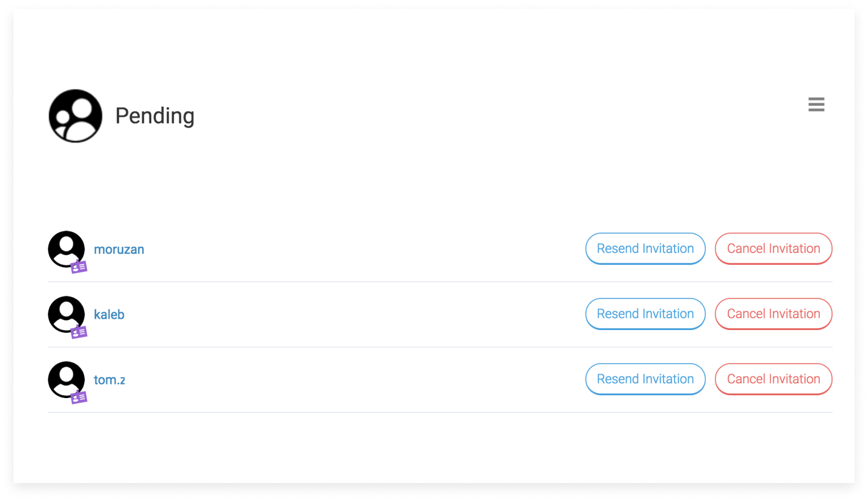
Task: Resend Invitation to tom.z
Action: (x=645, y=379)
